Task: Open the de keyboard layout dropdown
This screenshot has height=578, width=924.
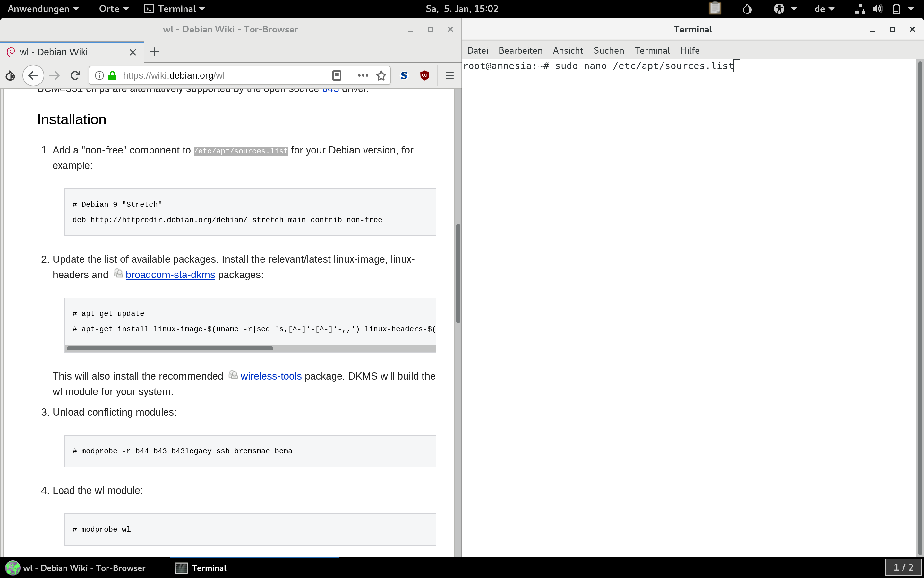Action: 824,8
